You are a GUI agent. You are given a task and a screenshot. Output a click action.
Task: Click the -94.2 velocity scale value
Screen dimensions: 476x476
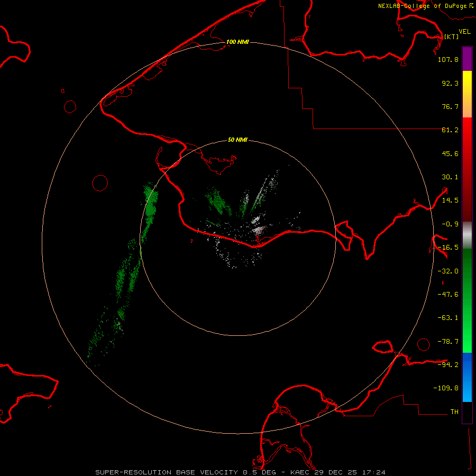[x=448, y=364]
